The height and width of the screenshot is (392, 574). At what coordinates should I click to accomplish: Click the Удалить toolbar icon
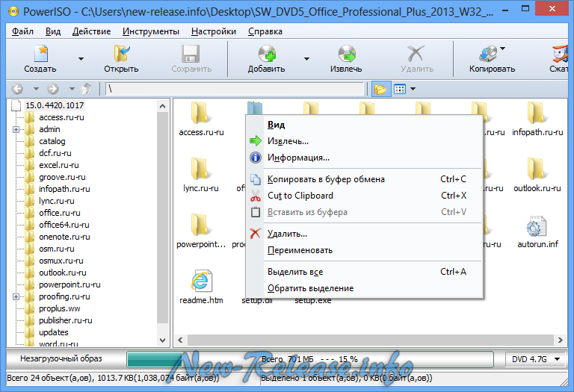pos(416,54)
